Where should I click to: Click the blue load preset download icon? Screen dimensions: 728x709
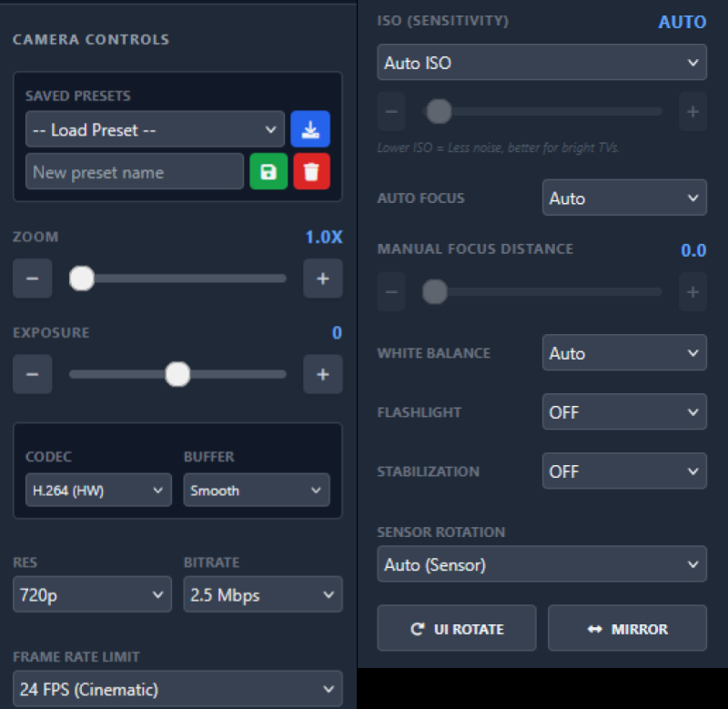(x=310, y=129)
